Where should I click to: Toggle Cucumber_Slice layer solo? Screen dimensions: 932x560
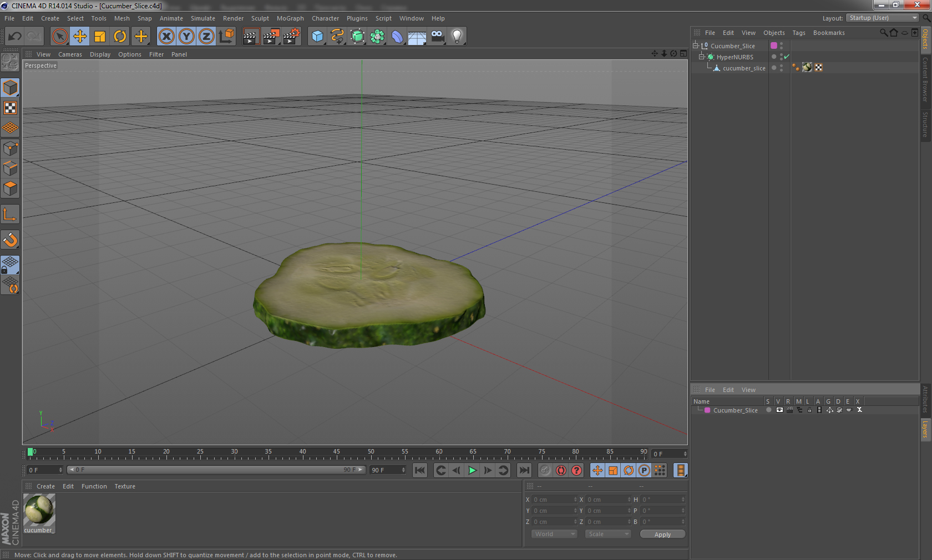click(x=768, y=410)
